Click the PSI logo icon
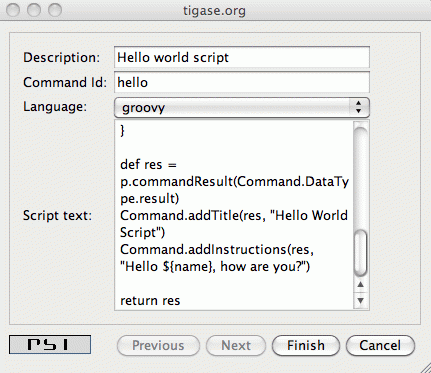The height and width of the screenshot is (373, 431). pos(50,344)
